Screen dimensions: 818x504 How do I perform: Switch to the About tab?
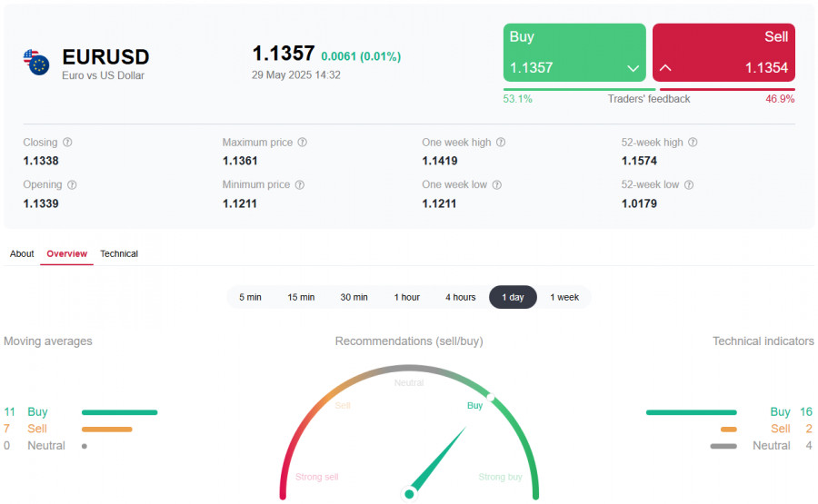(22, 254)
